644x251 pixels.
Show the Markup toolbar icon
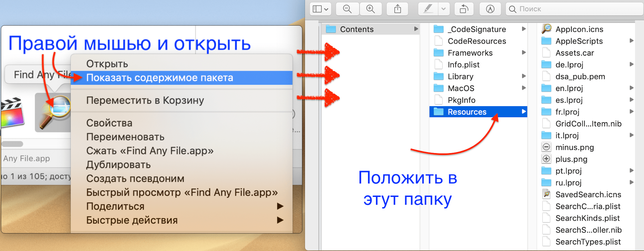(x=490, y=9)
